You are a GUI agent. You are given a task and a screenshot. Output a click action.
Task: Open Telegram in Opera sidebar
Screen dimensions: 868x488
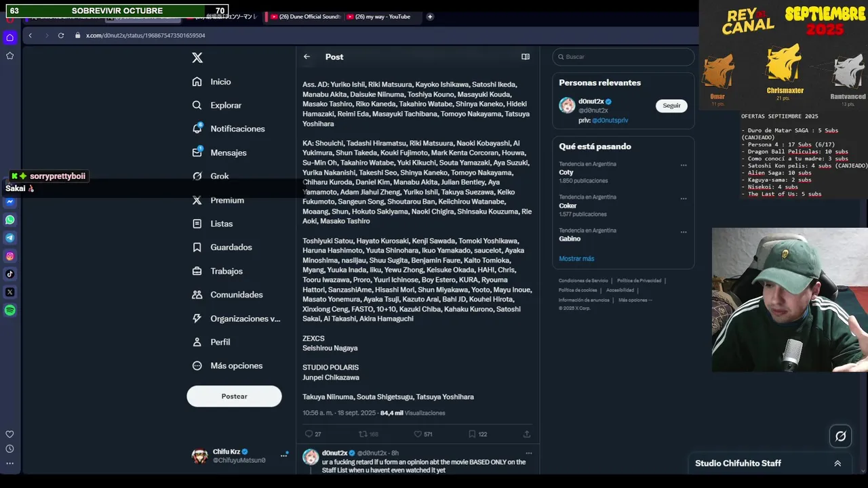[x=9, y=238]
